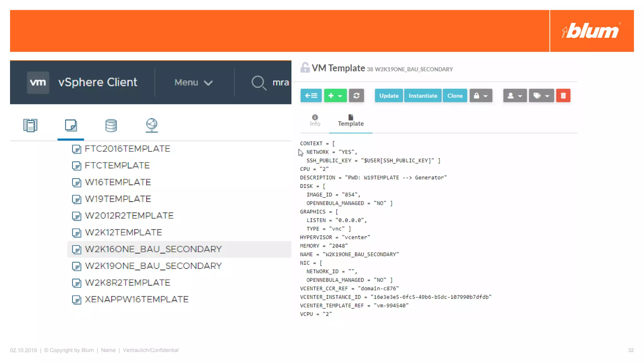The width and height of the screenshot is (644, 362).
Task: Click the vm logo in header
Action: [x=38, y=82]
